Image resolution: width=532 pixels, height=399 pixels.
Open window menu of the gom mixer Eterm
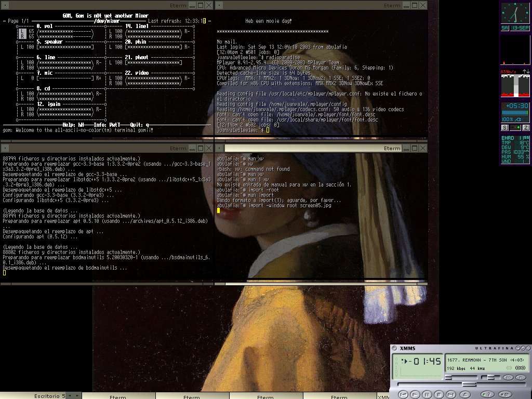click(5, 5)
